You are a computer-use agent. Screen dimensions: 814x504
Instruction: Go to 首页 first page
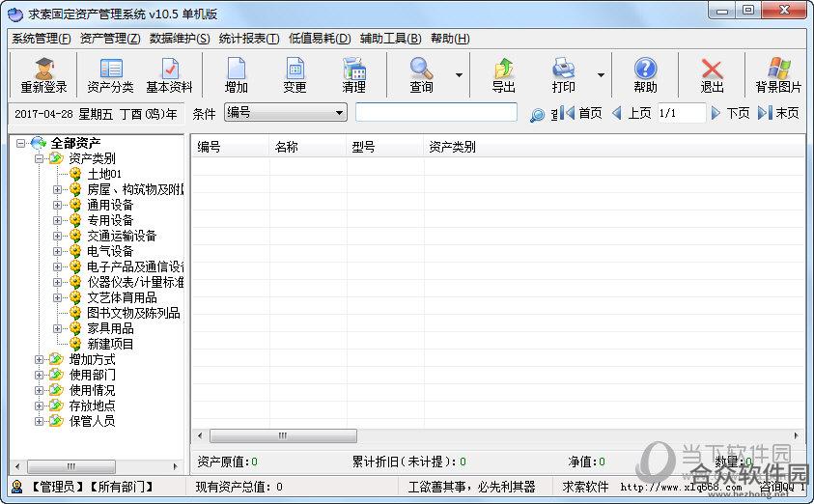(581, 113)
